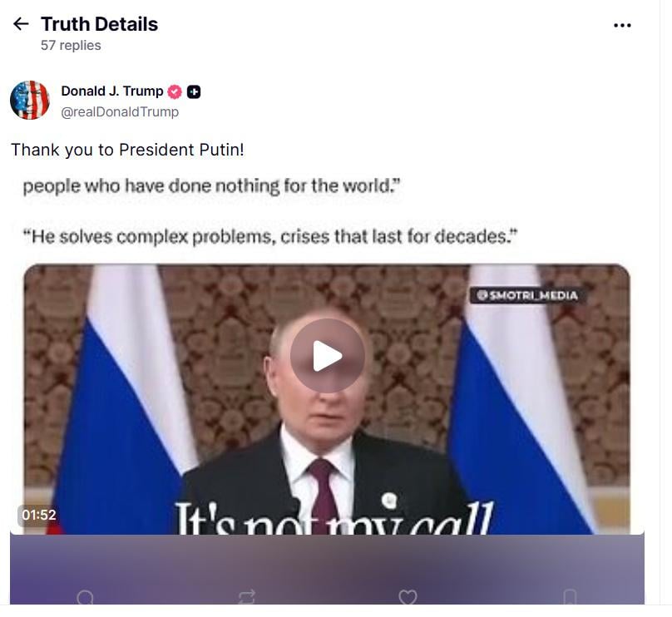Select the 'Thank you to President Putin!' text
672x617 pixels.
coord(127,150)
